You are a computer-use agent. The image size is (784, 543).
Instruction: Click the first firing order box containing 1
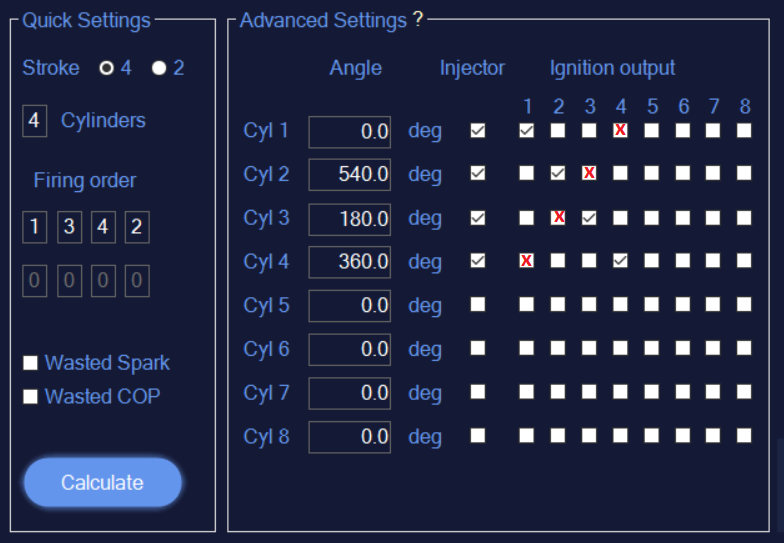[x=34, y=227]
